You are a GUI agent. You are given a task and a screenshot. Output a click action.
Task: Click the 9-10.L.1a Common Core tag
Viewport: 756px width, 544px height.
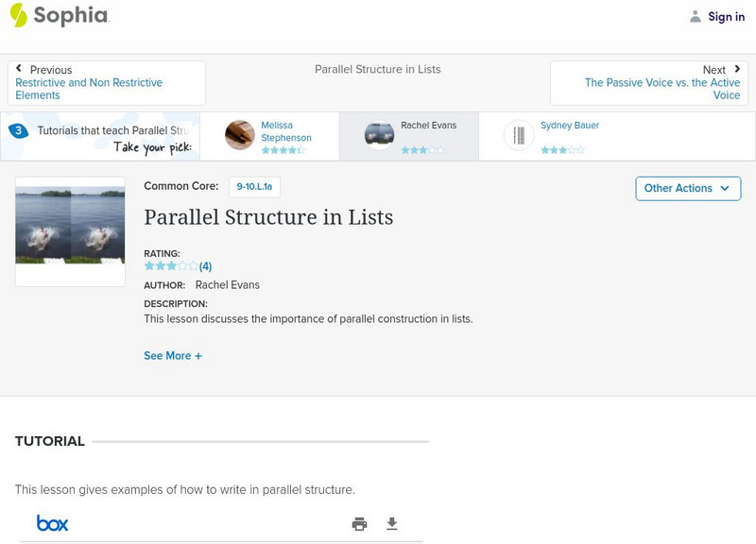(x=254, y=187)
